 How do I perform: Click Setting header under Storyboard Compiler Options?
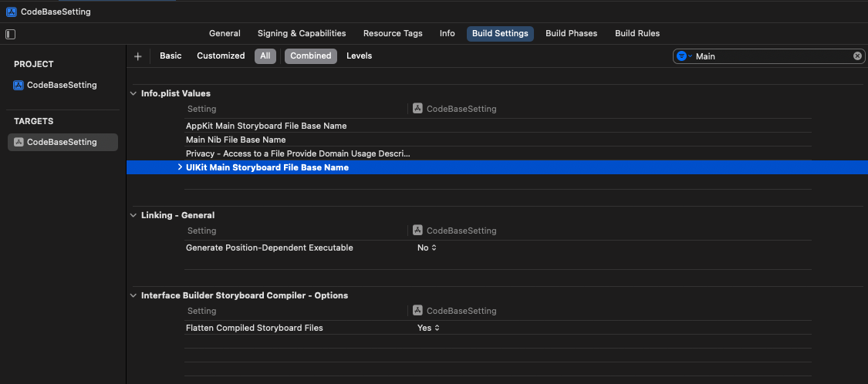[x=201, y=311]
